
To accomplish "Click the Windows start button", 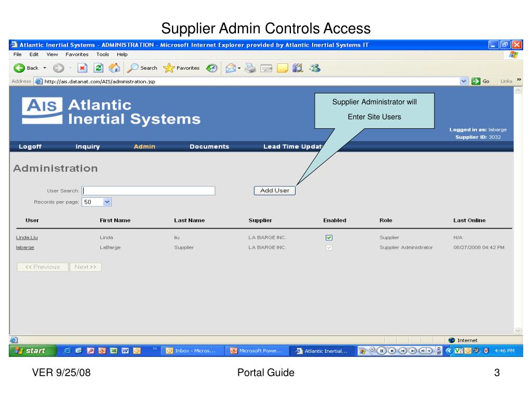I will [33, 351].
